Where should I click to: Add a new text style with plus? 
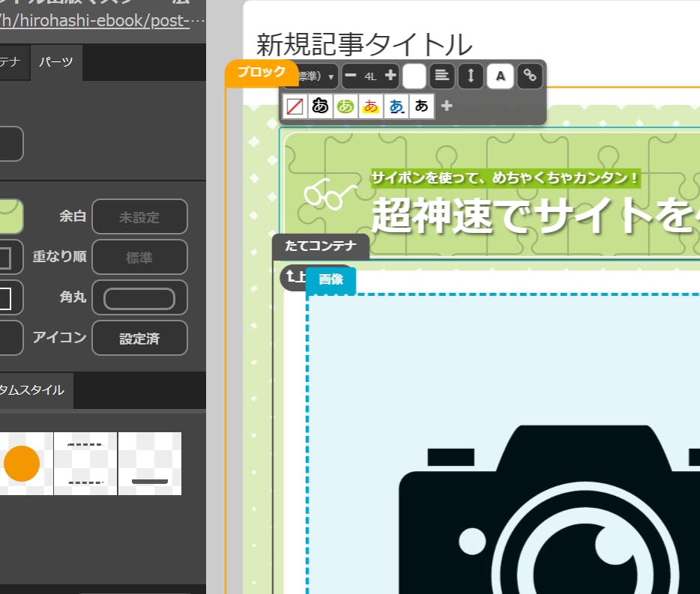447,106
